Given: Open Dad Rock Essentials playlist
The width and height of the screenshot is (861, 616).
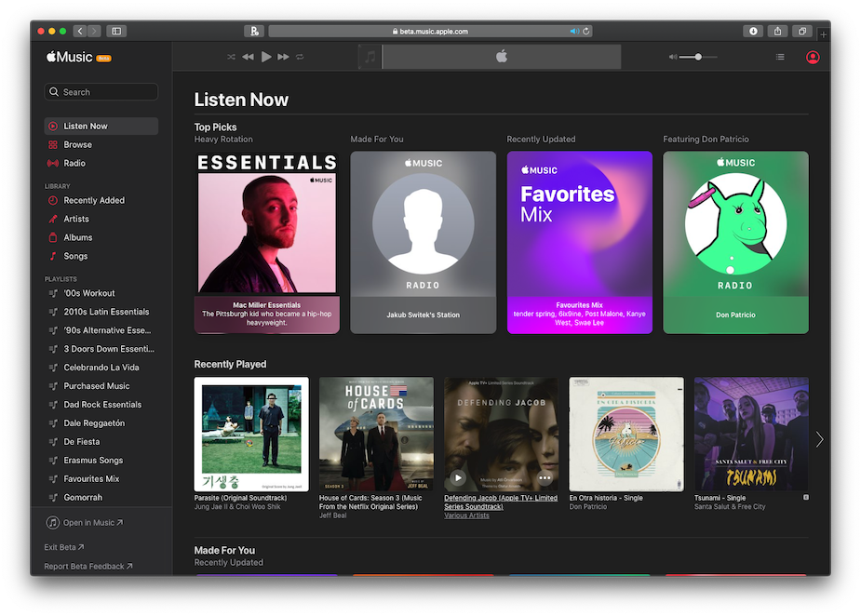Looking at the screenshot, I should (101, 405).
